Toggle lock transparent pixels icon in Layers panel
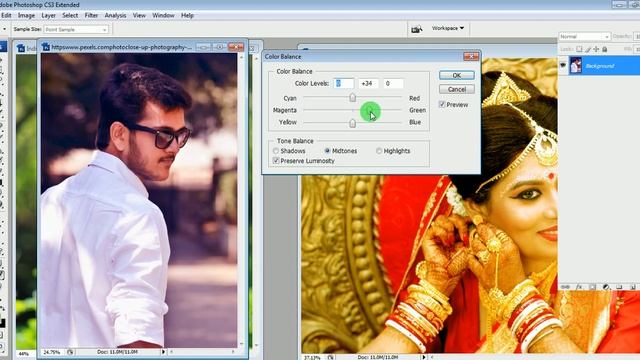The image size is (640, 360). (x=579, y=49)
